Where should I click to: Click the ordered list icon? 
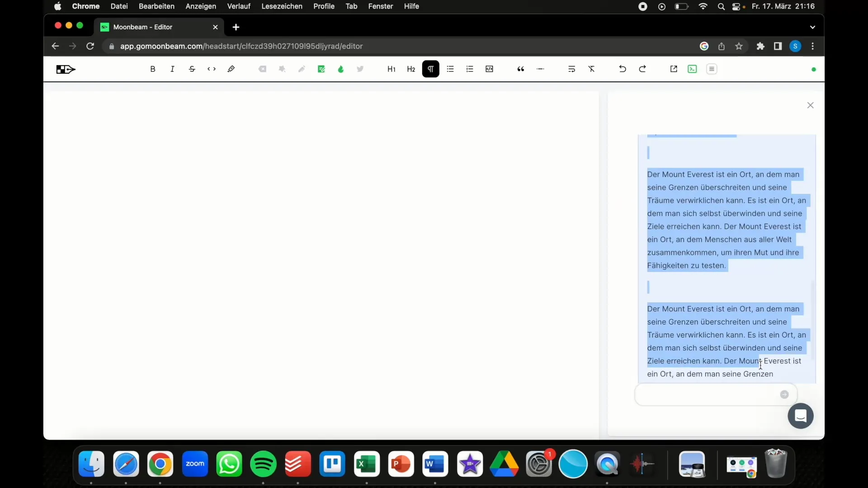click(470, 69)
